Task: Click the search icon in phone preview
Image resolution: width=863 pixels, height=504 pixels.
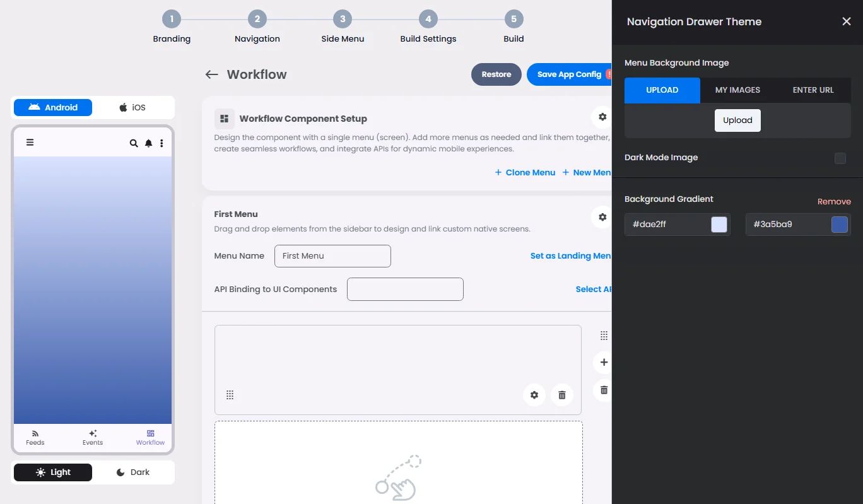Action: click(x=134, y=143)
